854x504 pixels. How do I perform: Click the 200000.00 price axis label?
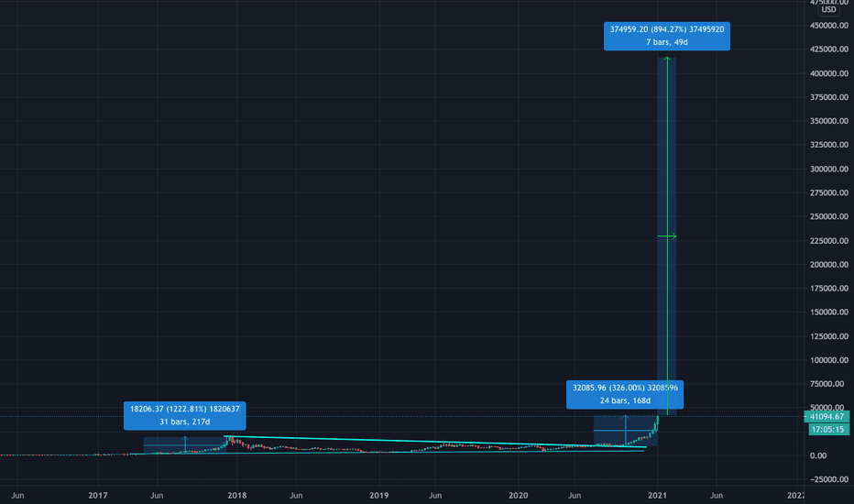click(829, 265)
